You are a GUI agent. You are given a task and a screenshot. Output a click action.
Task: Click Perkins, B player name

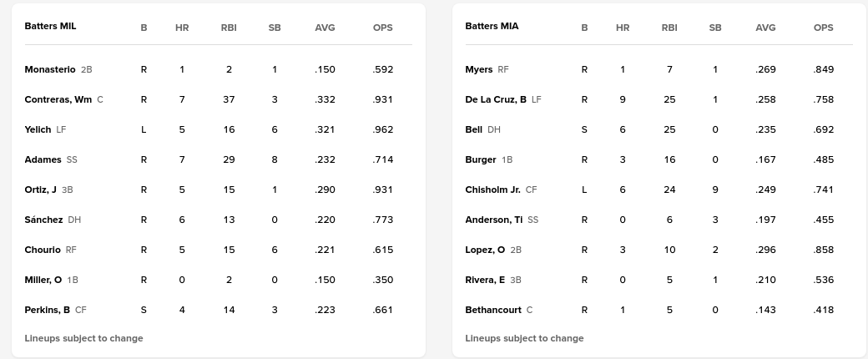47,310
